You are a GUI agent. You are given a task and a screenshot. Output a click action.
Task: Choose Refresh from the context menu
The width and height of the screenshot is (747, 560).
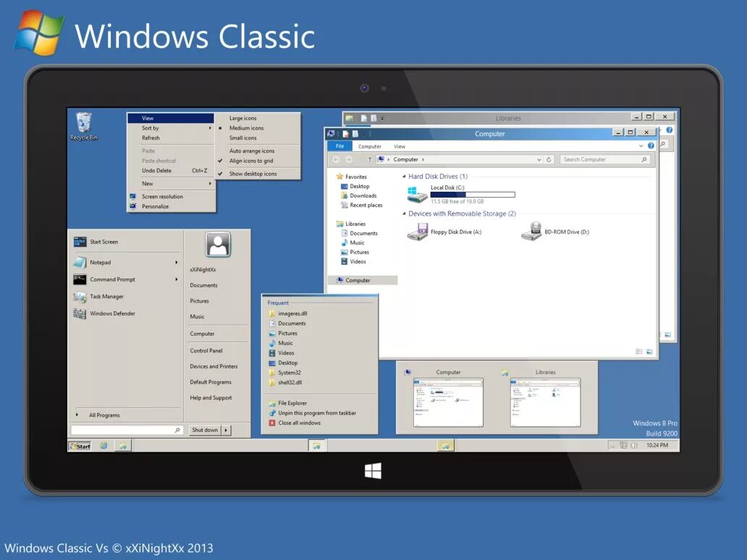point(151,138)
